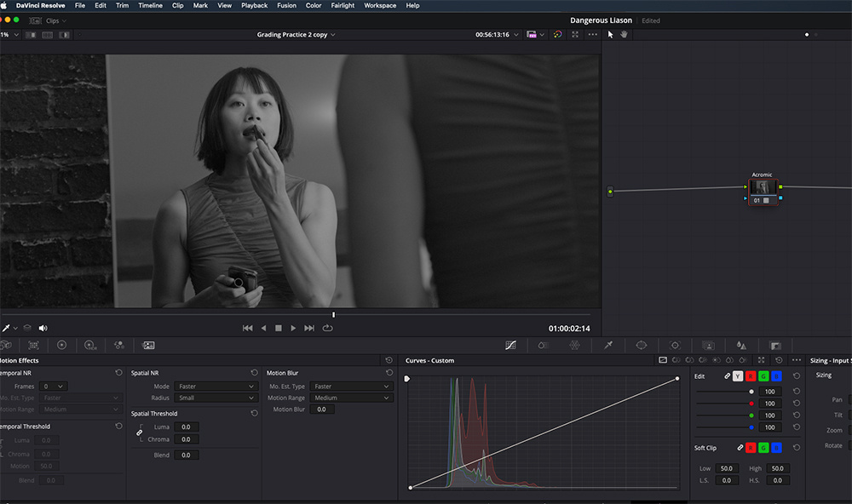Click the viewer full-screen expand icon
852x504 pixels.
coord(575,34)
